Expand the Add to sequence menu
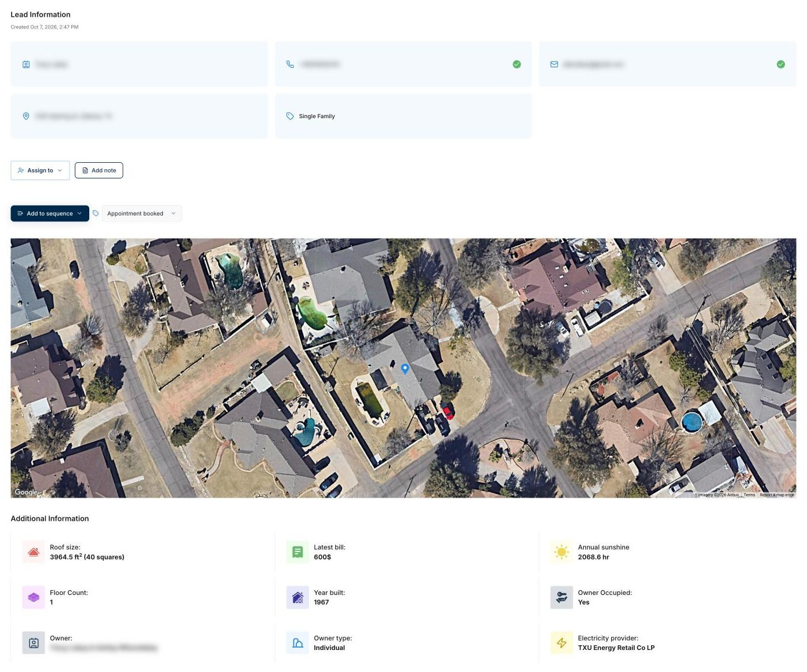Viewport: 807px width, 672px height. click(x=50, y=213)
